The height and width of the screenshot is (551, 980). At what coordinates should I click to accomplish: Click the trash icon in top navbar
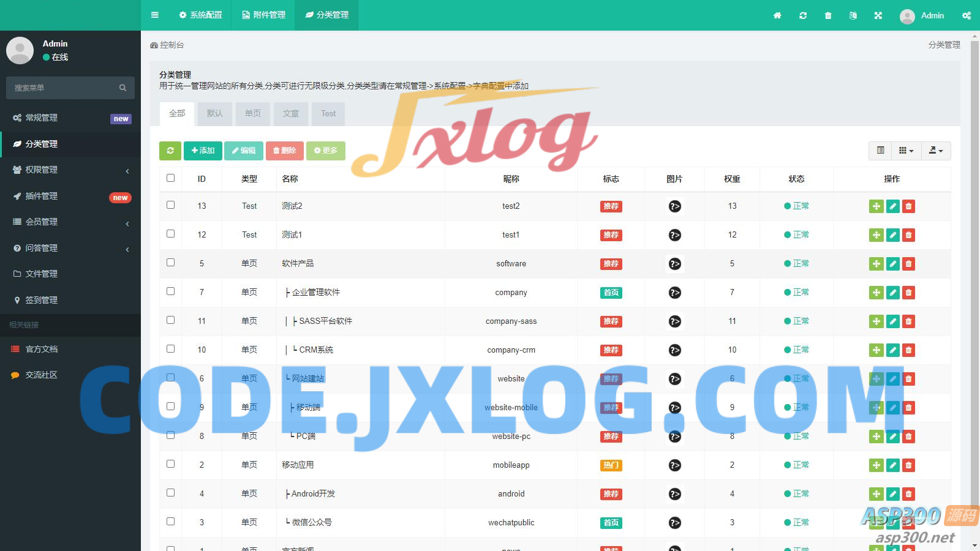click(828, 15)
